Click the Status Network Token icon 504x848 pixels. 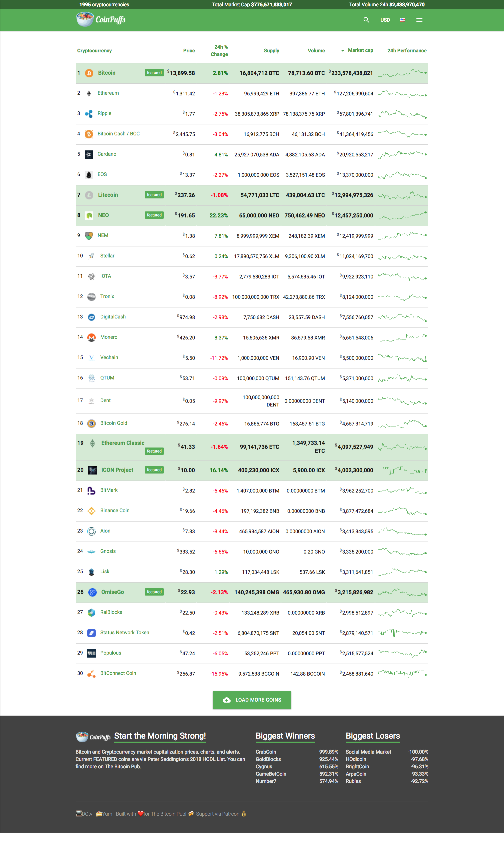click(91, 633)
